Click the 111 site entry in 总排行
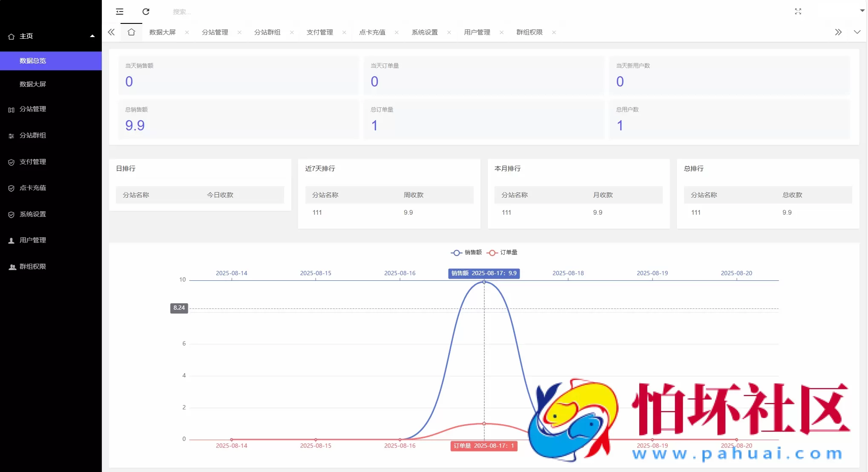This screenshot has height=472, width=868. click(x=696, y=212)
